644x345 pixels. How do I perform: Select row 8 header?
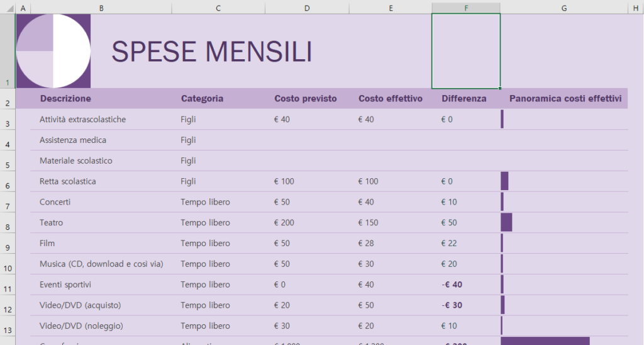[x=8, y=222]
